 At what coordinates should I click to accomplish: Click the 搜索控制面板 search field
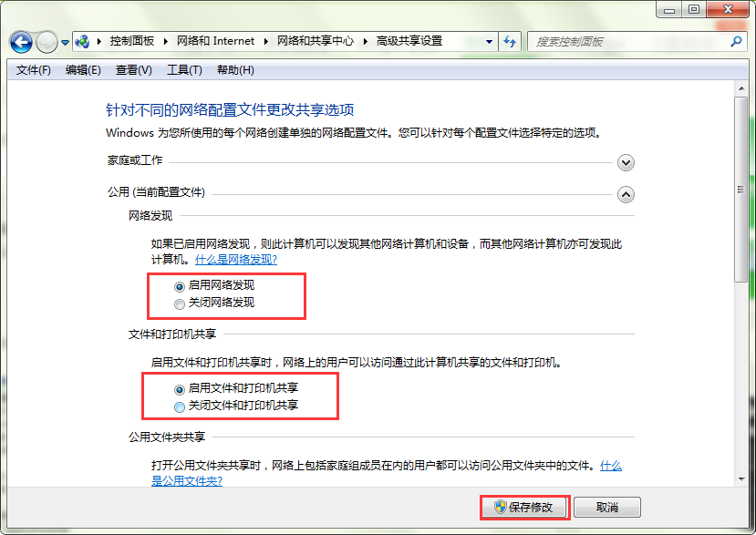point(629,42)
